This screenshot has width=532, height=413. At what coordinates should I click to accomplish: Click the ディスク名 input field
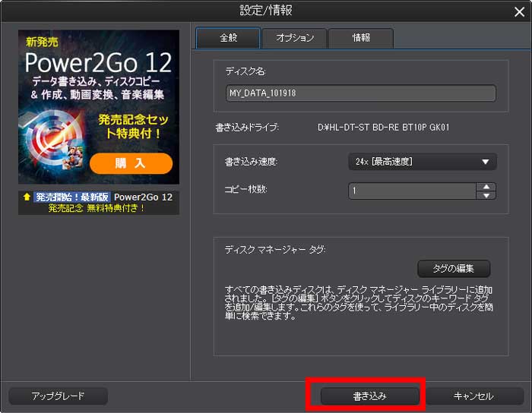click(x=361, y=93)
